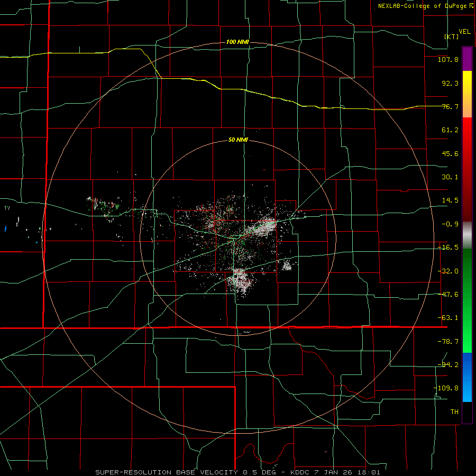Click the -32.0 velocity scale value
476x476 pixels.
coord(448,271)
